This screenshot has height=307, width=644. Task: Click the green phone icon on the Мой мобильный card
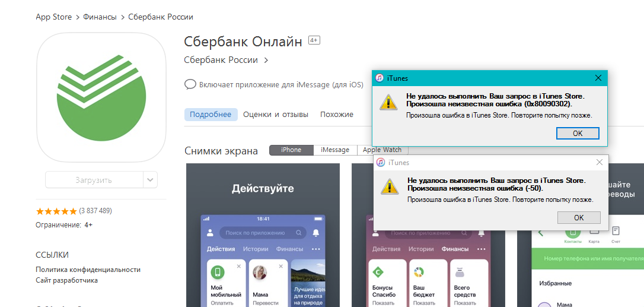point(218,273)
